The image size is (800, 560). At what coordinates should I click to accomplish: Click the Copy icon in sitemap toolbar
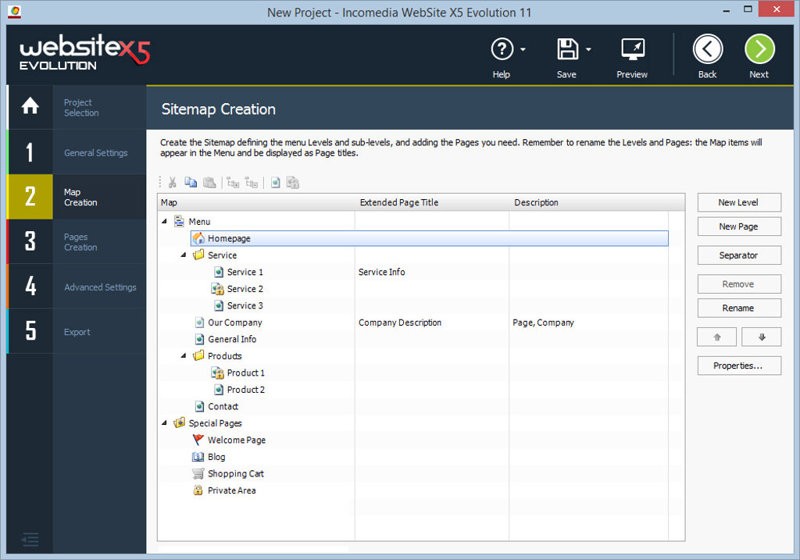click(190, 183)
